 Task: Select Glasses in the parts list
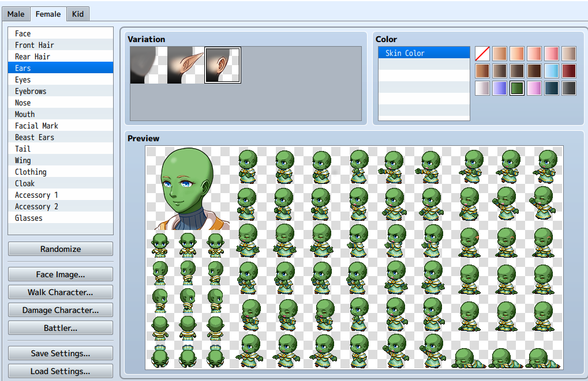coord(61,218)
